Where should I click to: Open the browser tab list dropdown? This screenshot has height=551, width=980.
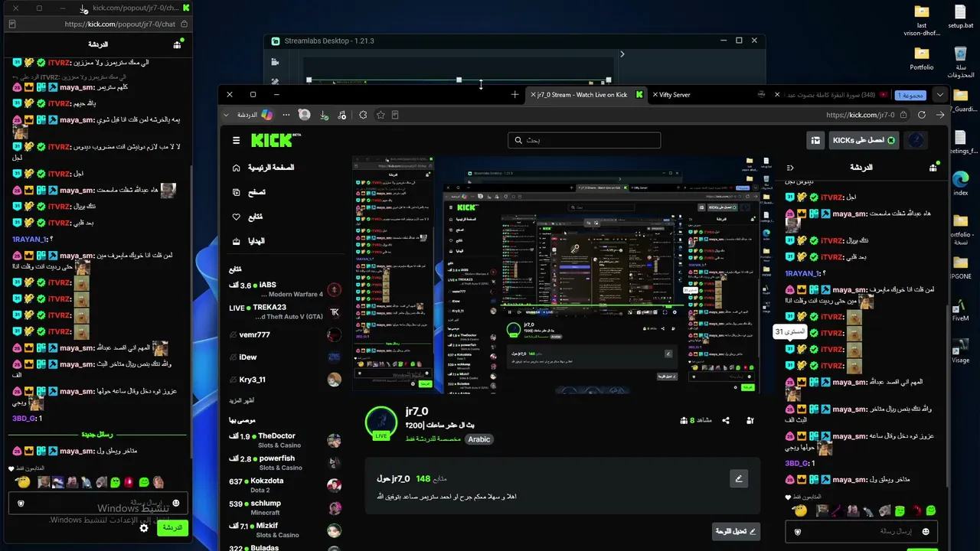(x=939, y=94)
